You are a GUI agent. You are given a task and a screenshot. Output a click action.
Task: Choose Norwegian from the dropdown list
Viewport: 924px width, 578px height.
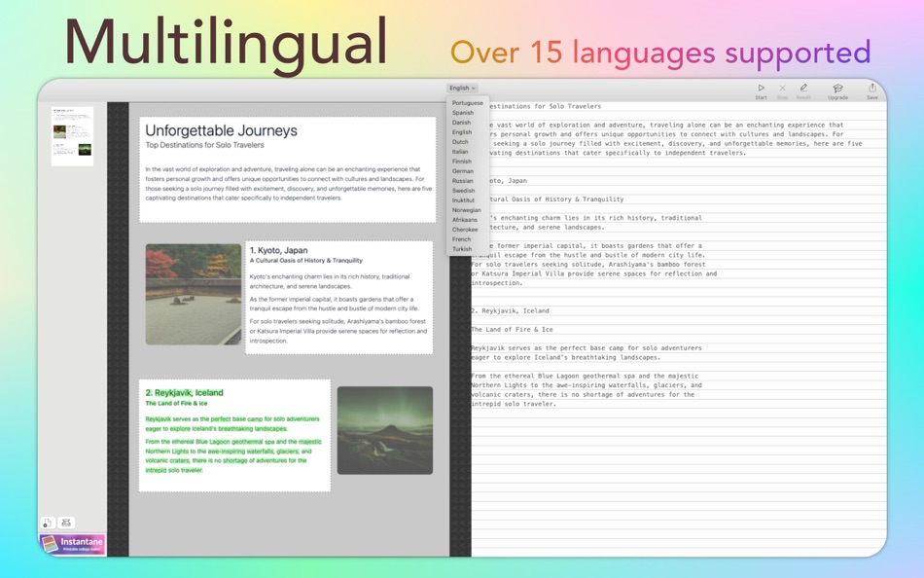click(466, 210)
